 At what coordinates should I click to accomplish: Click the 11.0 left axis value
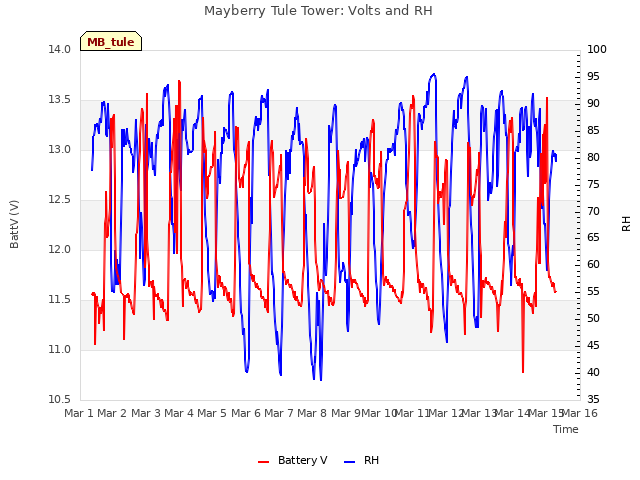tap(59, 350)
